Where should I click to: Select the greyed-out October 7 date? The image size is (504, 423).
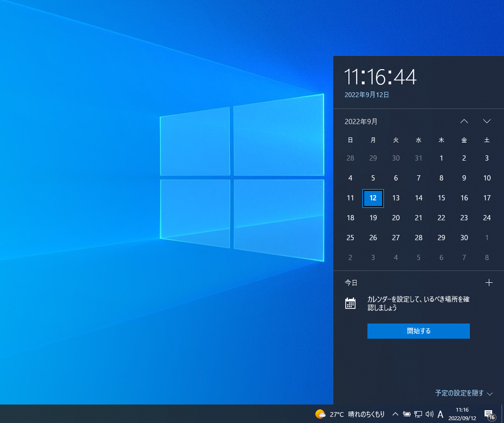[464, 258]
